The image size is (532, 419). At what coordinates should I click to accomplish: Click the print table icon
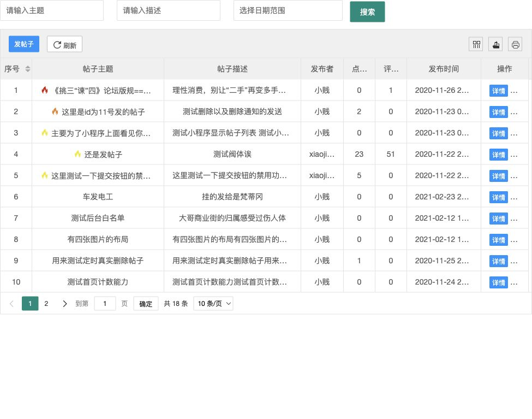(x=515, y=44)
